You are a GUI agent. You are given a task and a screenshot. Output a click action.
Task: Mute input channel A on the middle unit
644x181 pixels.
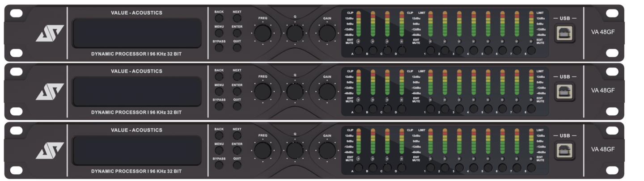coord(358,109)
